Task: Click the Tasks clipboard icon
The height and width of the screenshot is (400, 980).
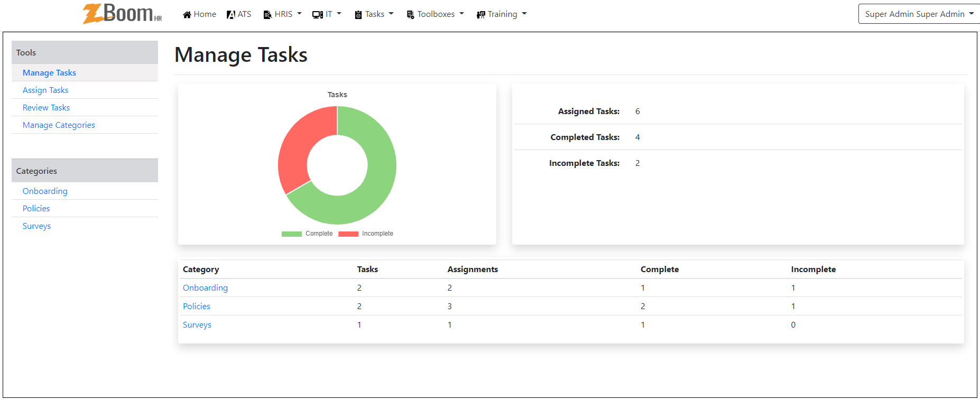Action: coord(358,15)
